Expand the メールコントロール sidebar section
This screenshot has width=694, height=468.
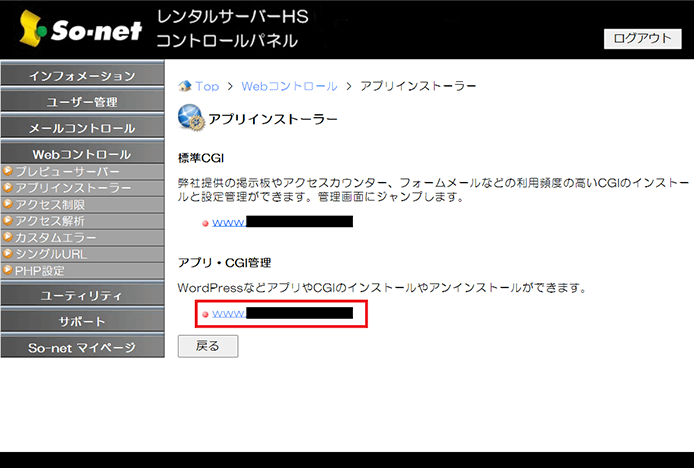(x=82, y=128)
